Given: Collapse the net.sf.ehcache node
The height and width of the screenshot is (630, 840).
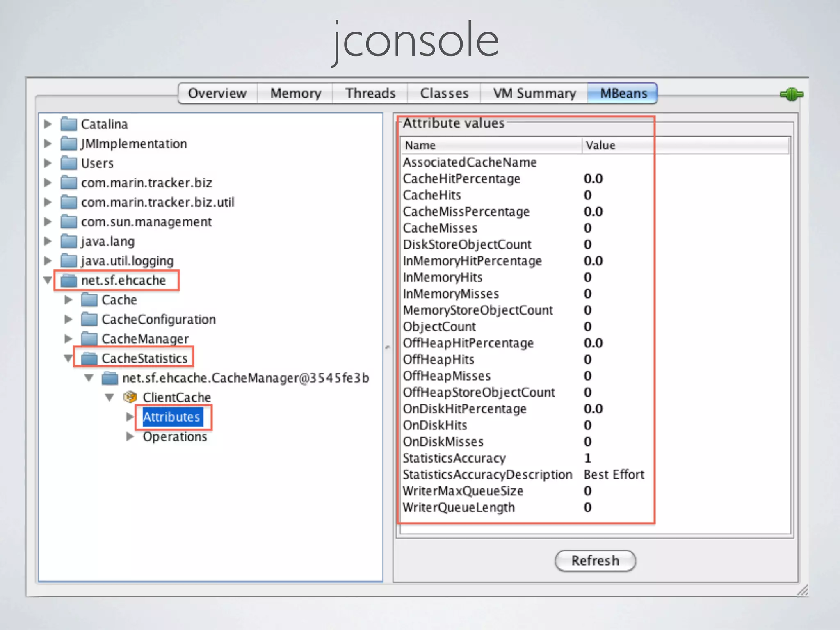Looking at the screenshot, I should (48, 281).
